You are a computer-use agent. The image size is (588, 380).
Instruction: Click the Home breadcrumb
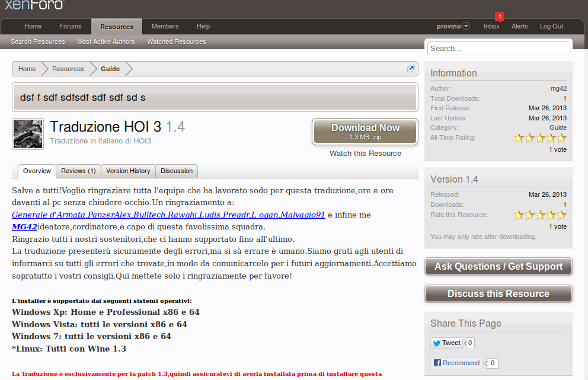click(x=27, y=69)
